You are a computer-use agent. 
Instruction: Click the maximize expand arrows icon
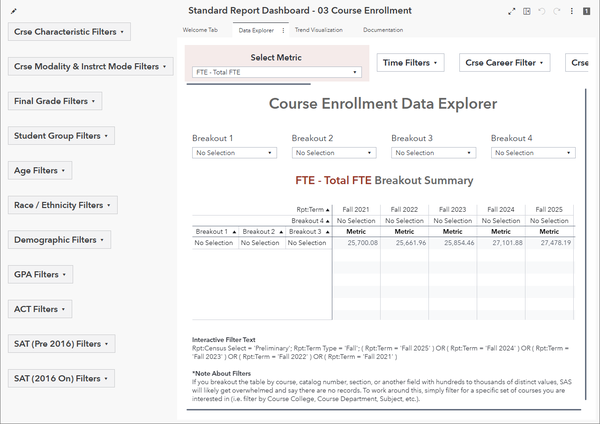pyautogui.click(x=512, y=11)
